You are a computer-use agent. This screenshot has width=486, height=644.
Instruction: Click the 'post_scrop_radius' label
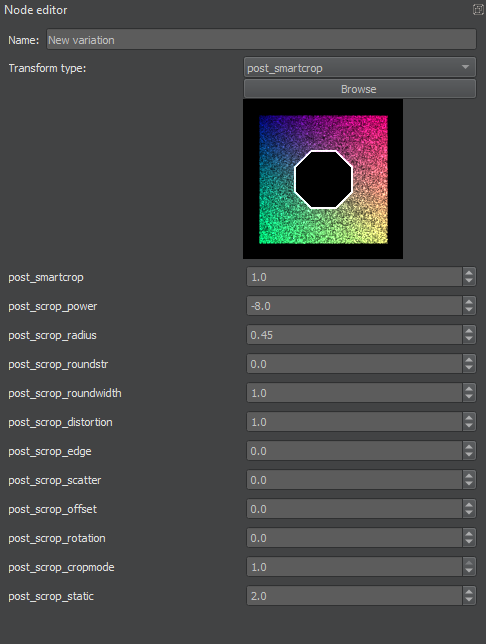(x=52, y=335)
